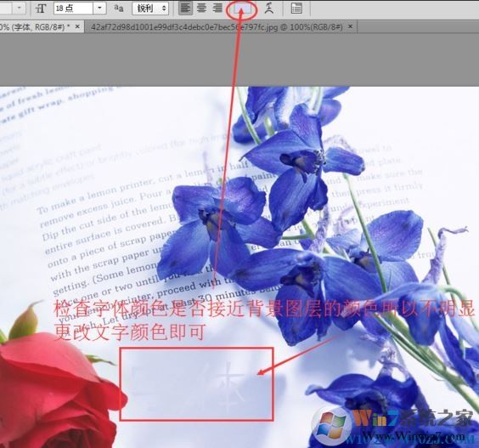Edit the 18 点 font size field
The image size is (479, 448).
pyautogui.click(x=73, y=9)
